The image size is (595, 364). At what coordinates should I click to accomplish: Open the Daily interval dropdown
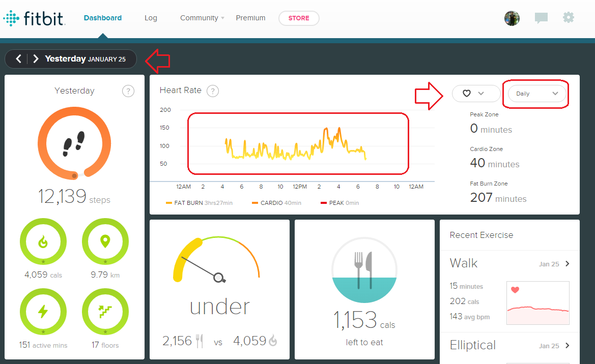535,94
